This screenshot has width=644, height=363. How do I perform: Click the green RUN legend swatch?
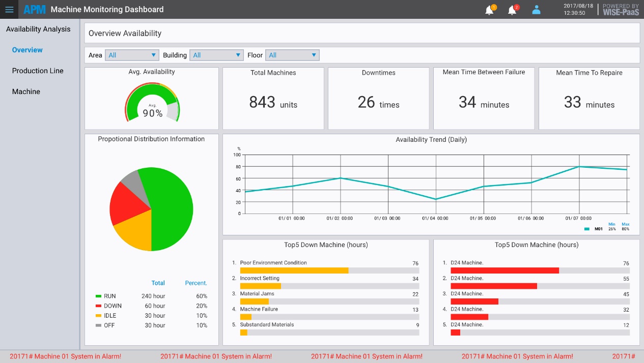coord(98,296)
